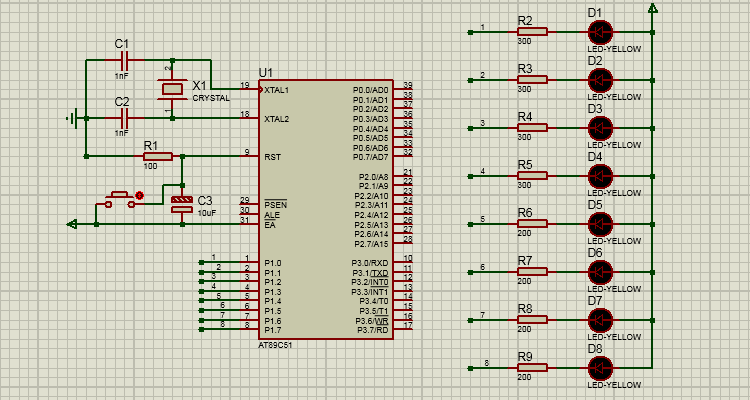Screen dimensions: 750x400
Task: Select the X1 crystal component
Action: (x=172, y=89)
